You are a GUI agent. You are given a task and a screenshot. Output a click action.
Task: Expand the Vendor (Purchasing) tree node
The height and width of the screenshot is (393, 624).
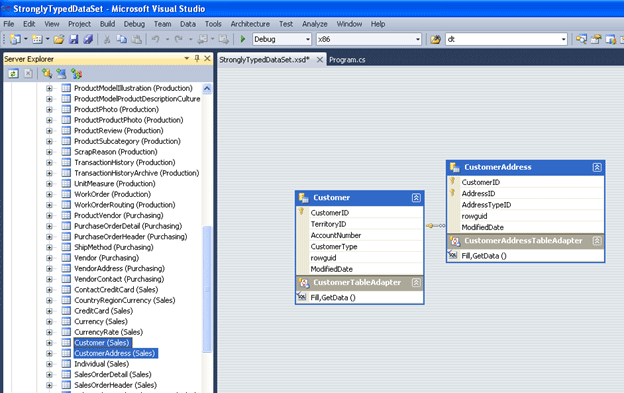[49, 258]
